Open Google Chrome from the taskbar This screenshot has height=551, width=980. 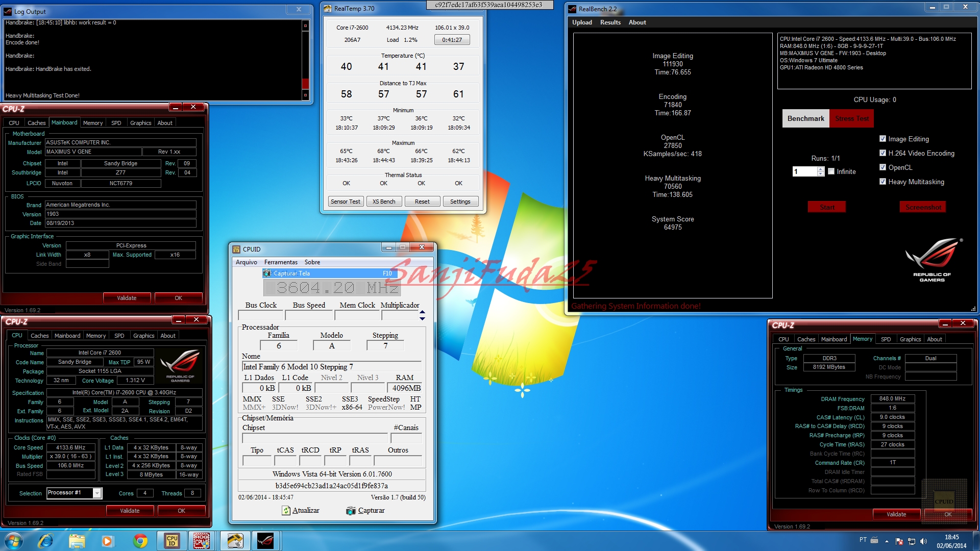[140, 541]
